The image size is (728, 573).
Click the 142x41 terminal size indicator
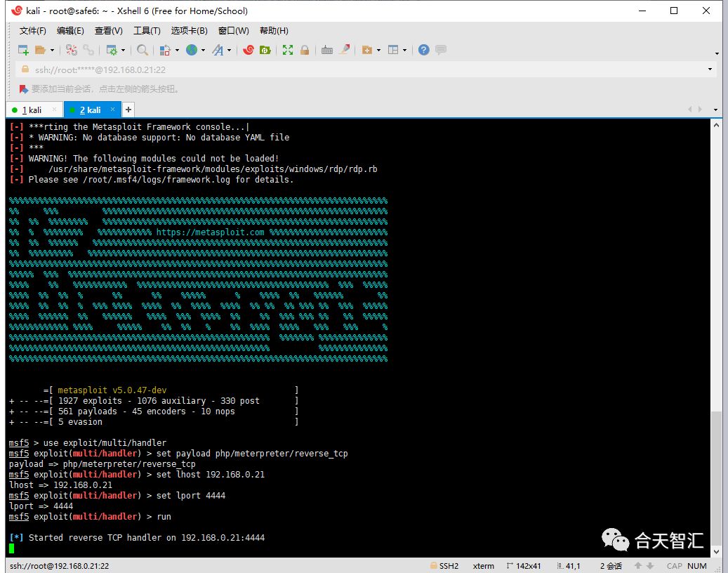tap(524, 566)
